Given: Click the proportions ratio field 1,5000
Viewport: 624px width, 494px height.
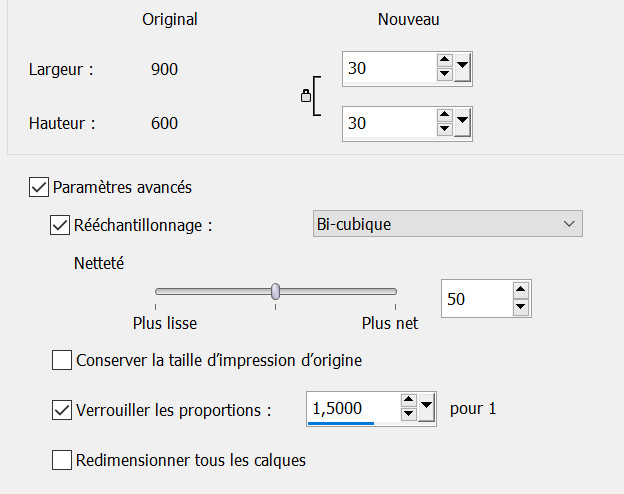Looking at the screenshot, I should pos(350,408).
